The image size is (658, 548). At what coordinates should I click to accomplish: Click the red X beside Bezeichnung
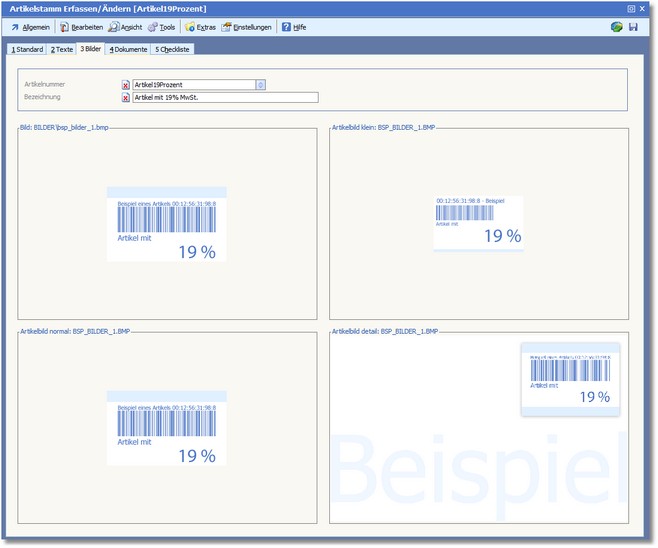tap(126, 98)
